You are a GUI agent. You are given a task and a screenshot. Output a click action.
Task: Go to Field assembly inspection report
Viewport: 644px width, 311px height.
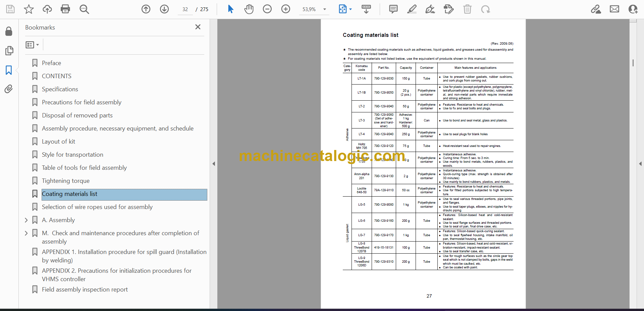[x=85, y=290]
